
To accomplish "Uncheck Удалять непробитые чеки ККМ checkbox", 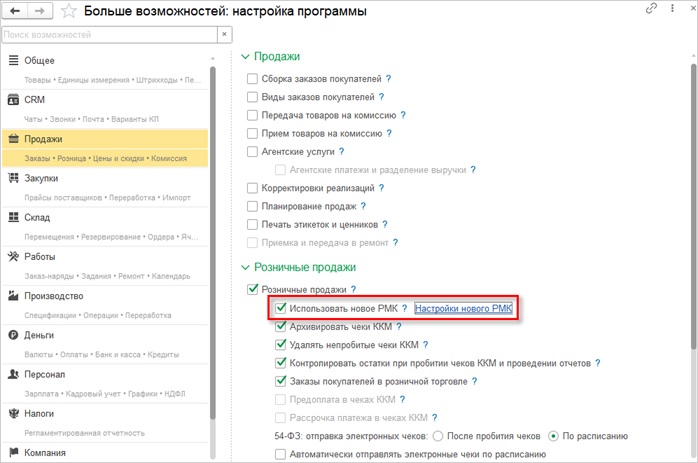I will 280,345.
